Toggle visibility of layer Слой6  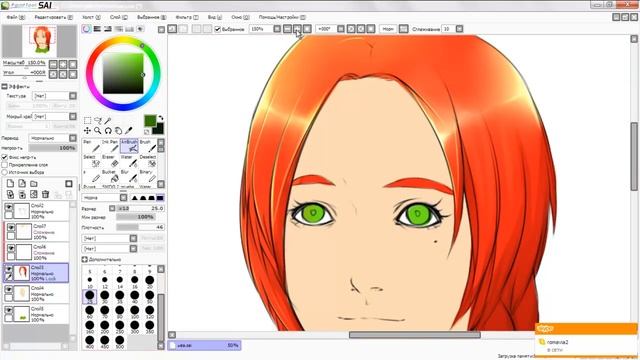click(11, 248)
